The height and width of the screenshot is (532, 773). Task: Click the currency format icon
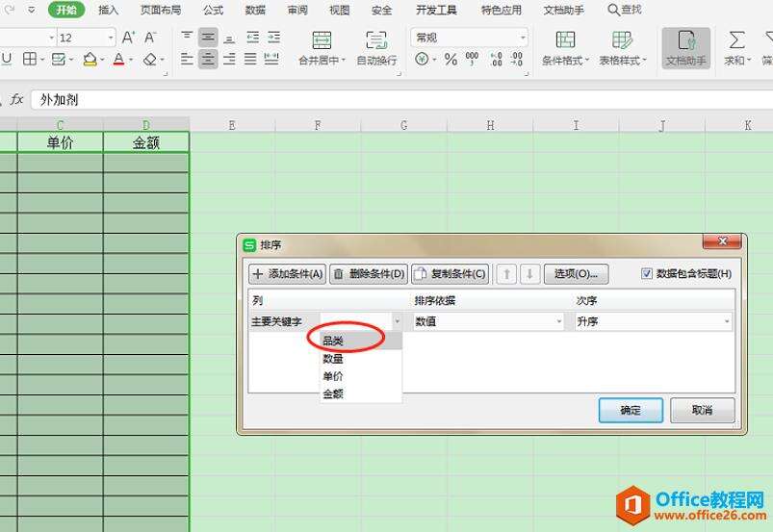point(422,60)
